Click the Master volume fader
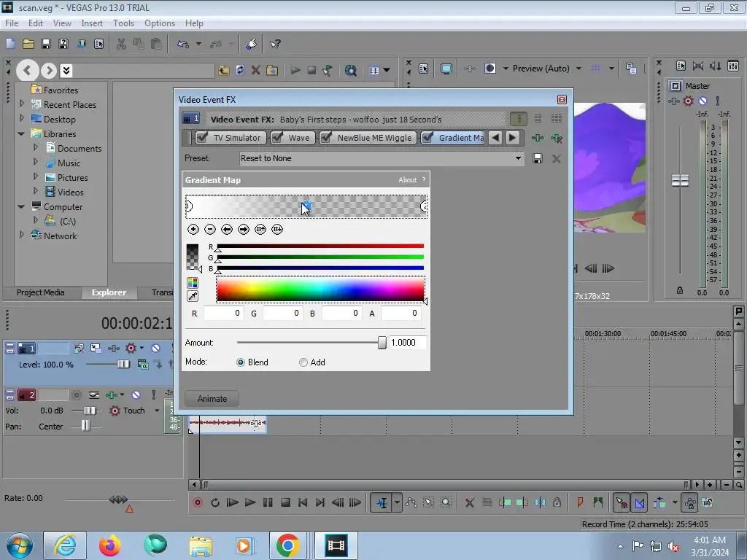Image resolution: width=747 pixels, height=560 pixels. [680, 181]
